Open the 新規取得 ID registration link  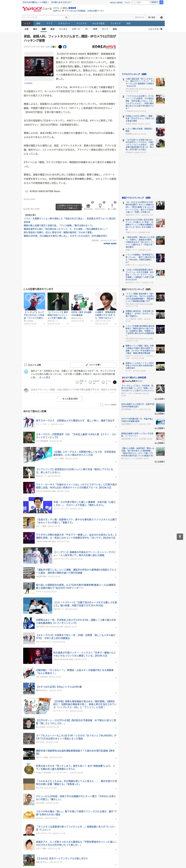point(72,8)
